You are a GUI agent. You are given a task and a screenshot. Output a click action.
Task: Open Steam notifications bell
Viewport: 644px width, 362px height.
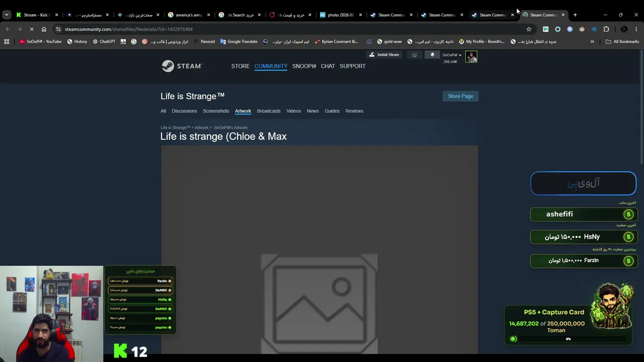tap(432, 55)
